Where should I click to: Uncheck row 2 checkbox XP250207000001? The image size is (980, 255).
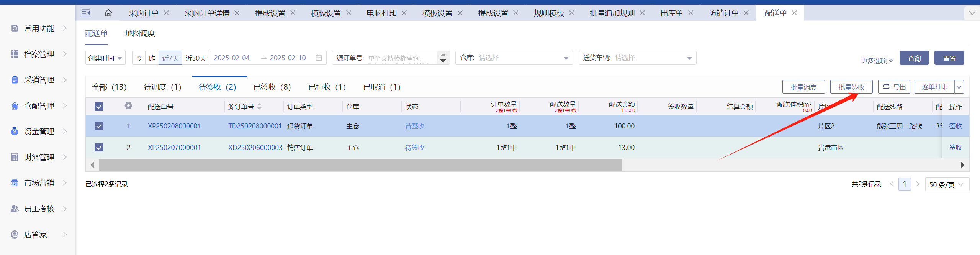pos(99,147)
